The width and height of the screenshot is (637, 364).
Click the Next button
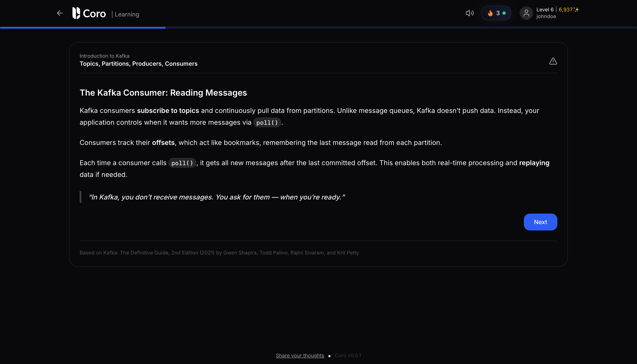pyautogui.click(x=540, y=222)
